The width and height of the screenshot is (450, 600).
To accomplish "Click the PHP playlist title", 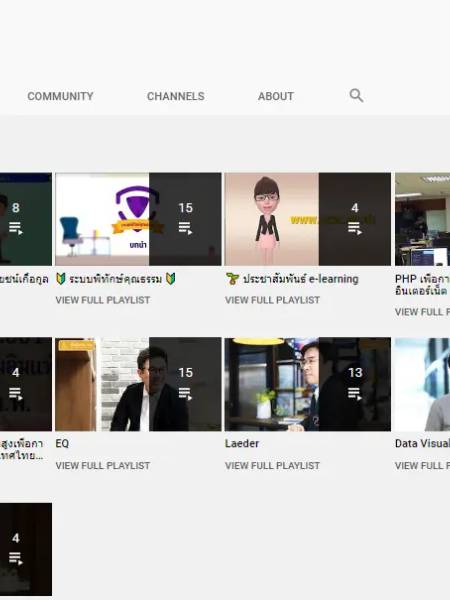I will 422,285.
